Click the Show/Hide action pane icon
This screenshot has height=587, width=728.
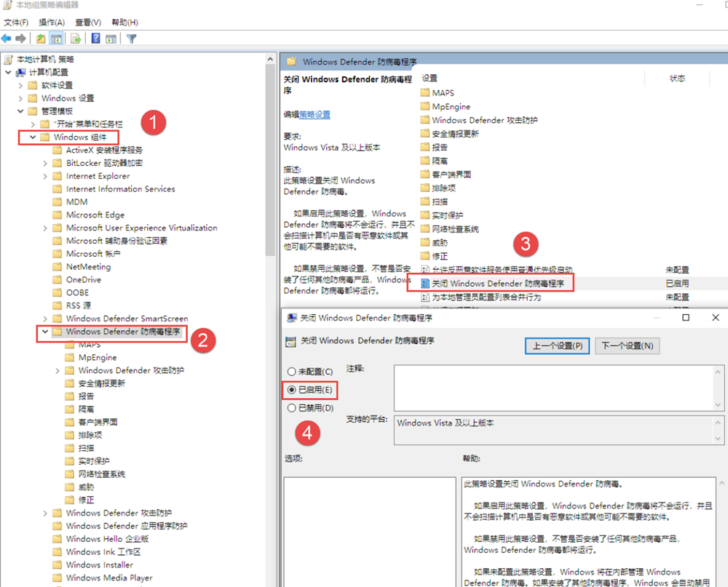111,39
